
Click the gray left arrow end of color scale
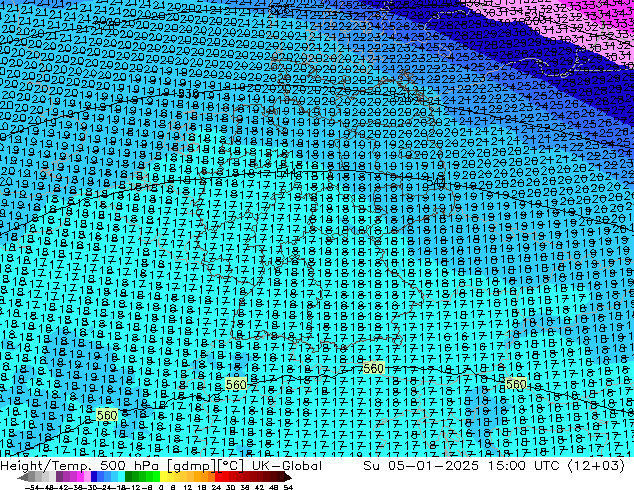click(x=23, y=477)
